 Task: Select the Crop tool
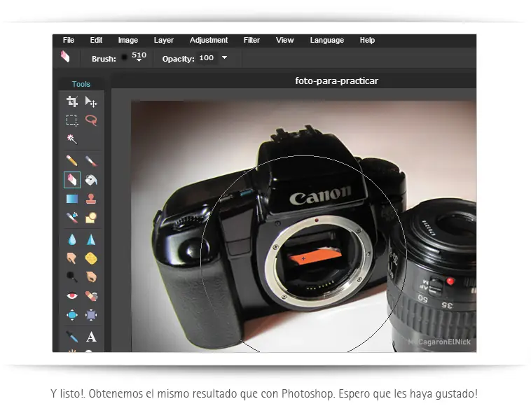click(71, 101)
